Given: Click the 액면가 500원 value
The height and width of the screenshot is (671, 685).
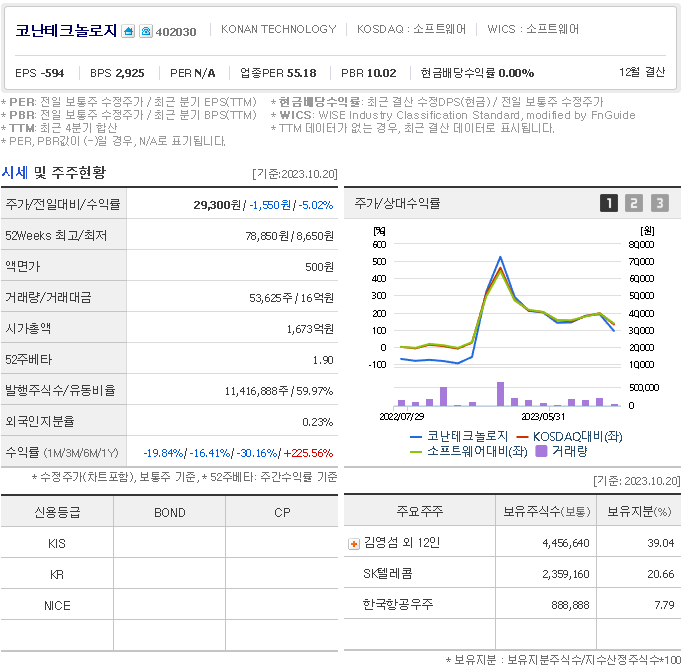Looking at the screenshot, I should tap(319, 267).
